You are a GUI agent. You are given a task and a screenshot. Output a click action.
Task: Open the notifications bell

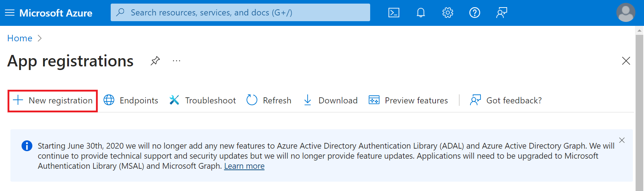click(420, 13)
